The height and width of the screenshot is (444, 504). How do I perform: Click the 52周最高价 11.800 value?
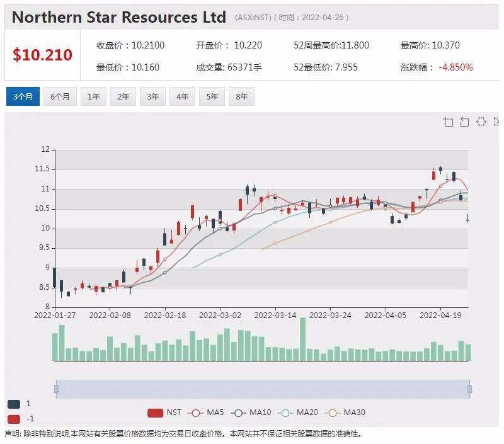click(x=331, y=45)
